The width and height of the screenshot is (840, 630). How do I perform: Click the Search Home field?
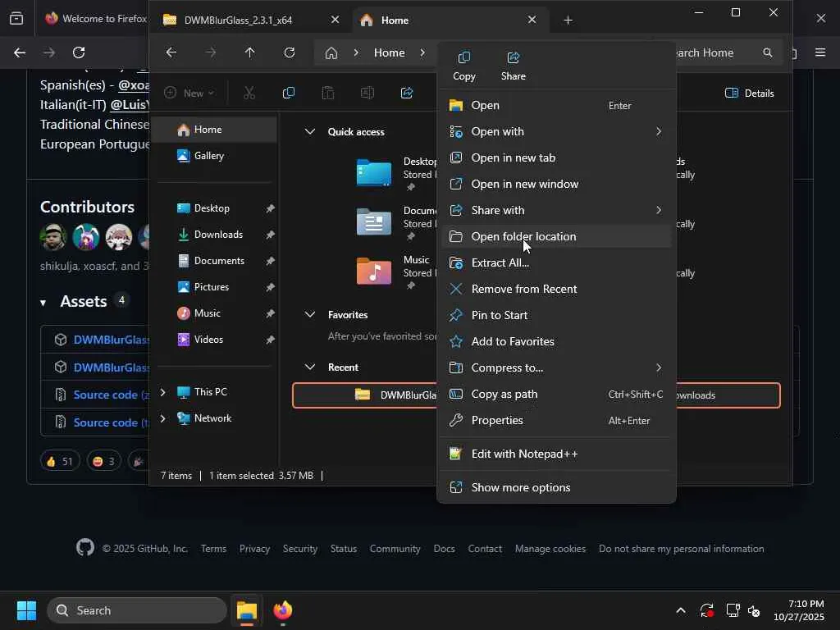click(x=717, y=53)
